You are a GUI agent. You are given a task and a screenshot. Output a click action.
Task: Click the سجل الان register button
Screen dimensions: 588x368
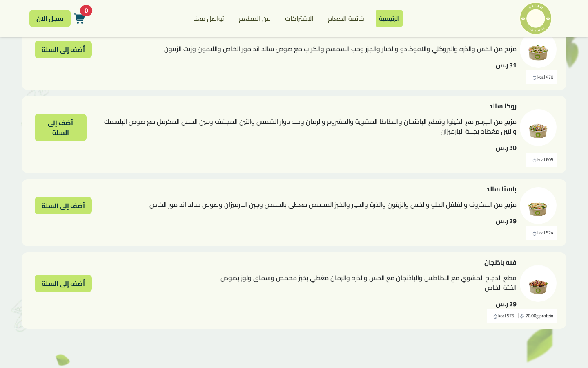click(50, 18)
